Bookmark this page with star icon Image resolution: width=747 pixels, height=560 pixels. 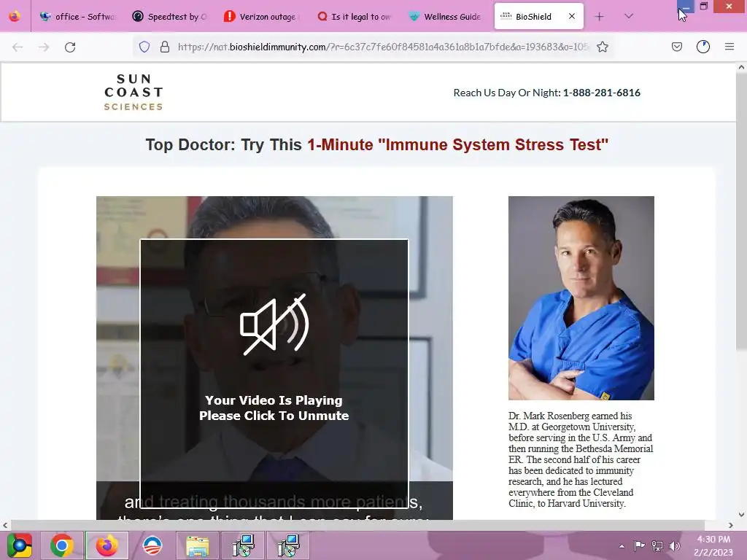603,47
